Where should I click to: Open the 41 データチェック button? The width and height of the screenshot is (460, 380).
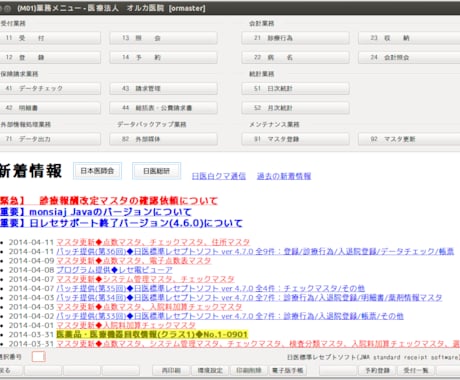point(50,88)
